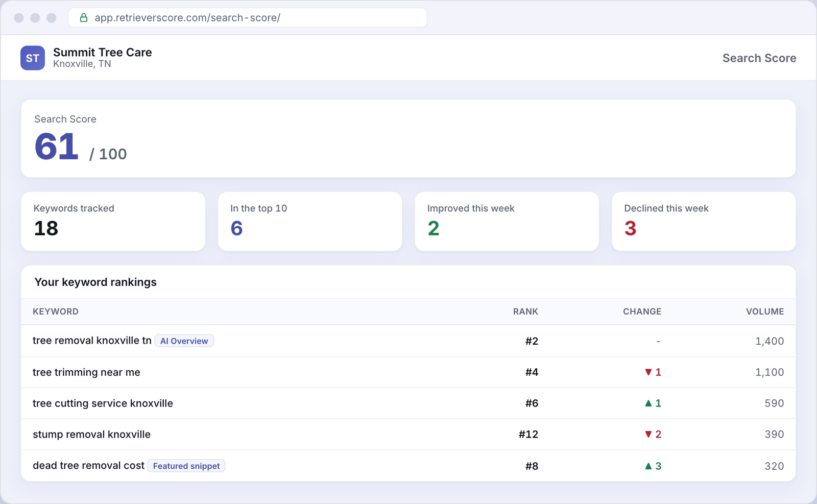
Task: Click rank #2 in the table
Action: click(532, 341)
